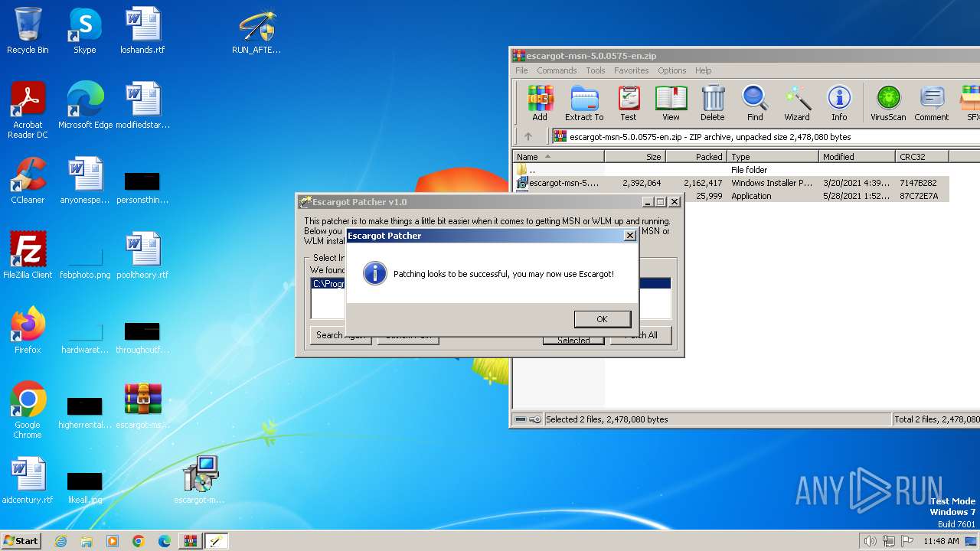
Task: Select the Google Chrome desktop shortcut
Action: 28,411
